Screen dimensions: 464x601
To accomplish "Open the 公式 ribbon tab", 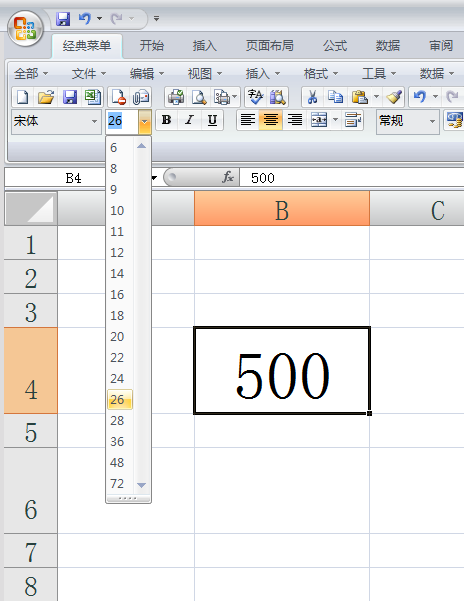I will click(335, 46).
